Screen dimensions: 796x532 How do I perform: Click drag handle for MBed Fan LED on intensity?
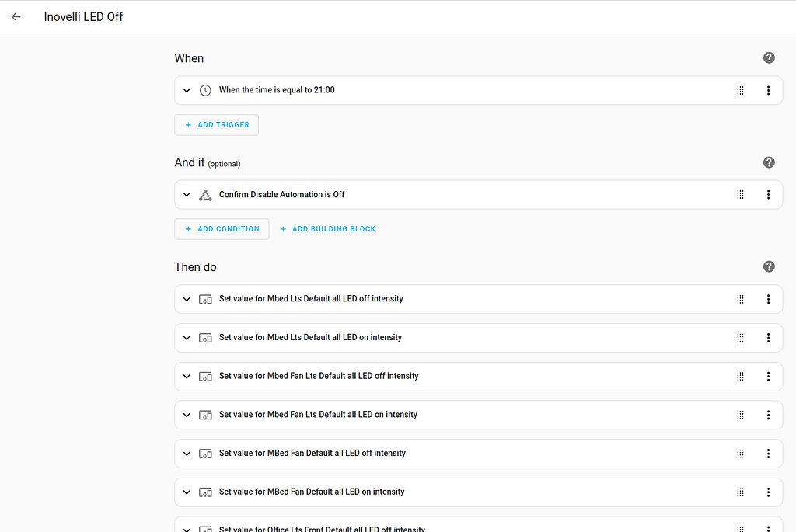(x=740, y=492)
